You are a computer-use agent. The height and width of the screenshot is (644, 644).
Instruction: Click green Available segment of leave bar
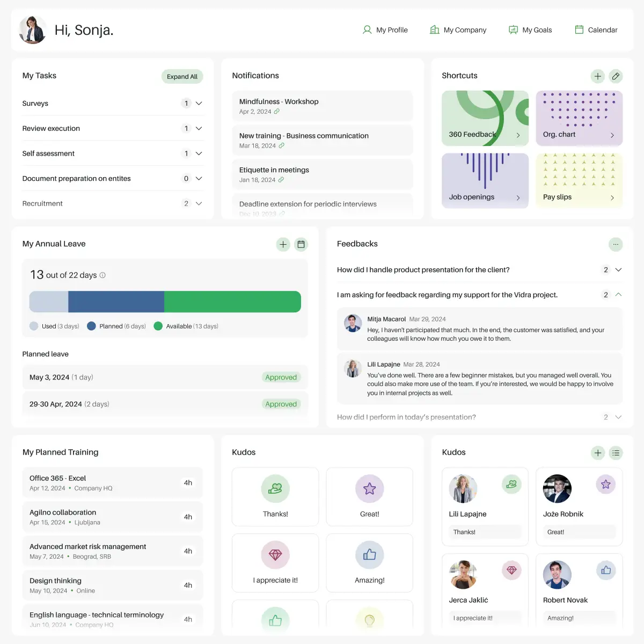click(x=232, y=302)
